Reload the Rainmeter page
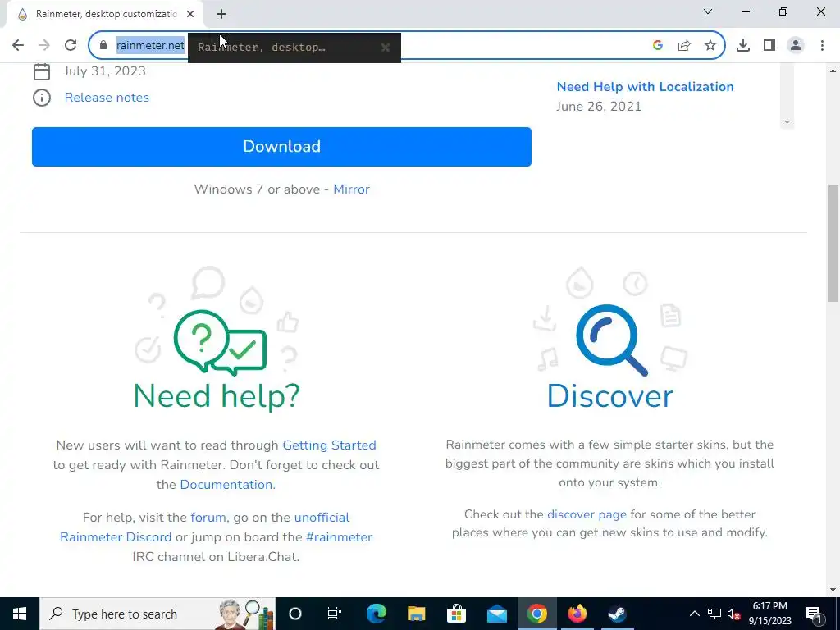The width and height of the screenshot is (840, 630). [71, 46]
